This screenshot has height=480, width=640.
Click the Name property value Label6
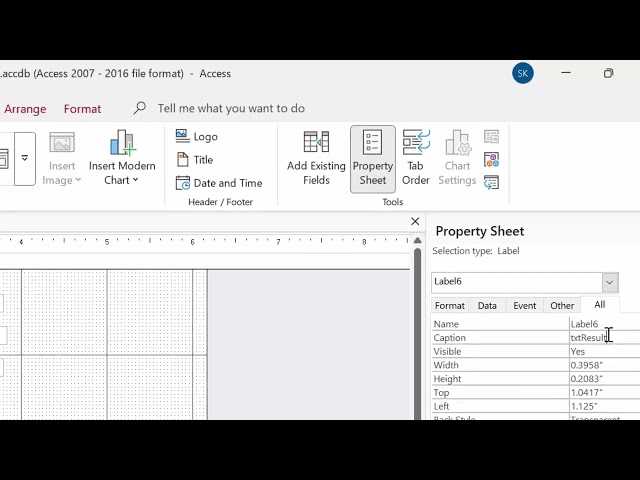coord(604,324)
